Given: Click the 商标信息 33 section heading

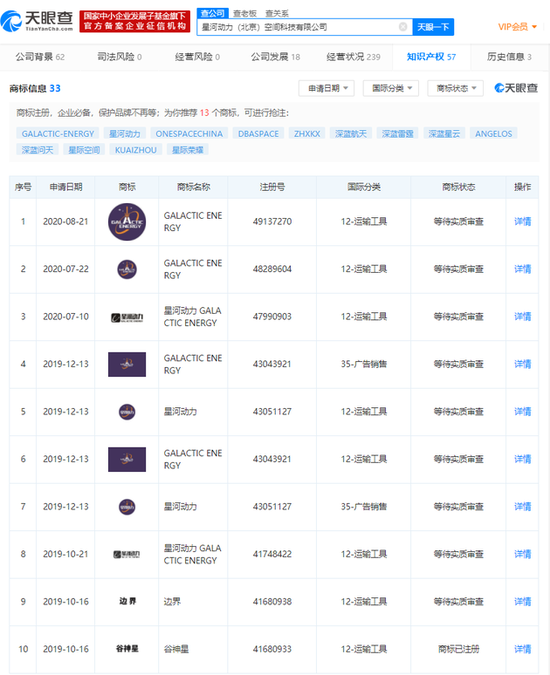Looking at the screenshot, I should tap(35, 88).
